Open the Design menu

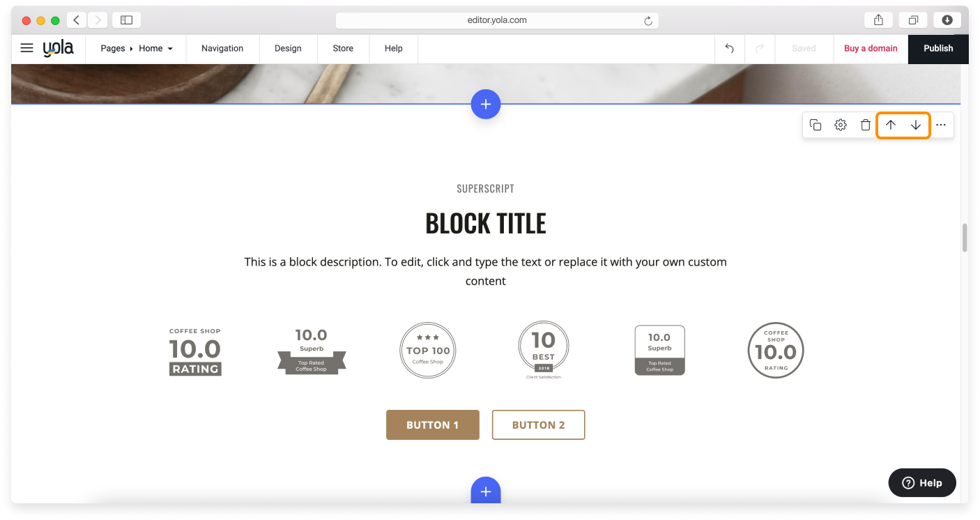click(x=288, y=48)
